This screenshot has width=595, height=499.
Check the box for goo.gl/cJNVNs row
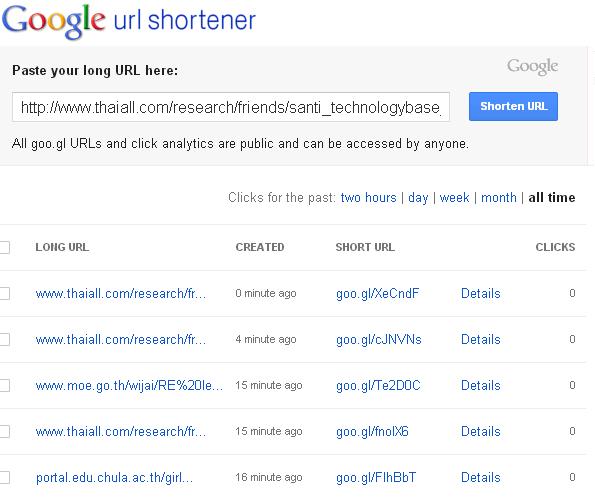[x=4, y=339]
